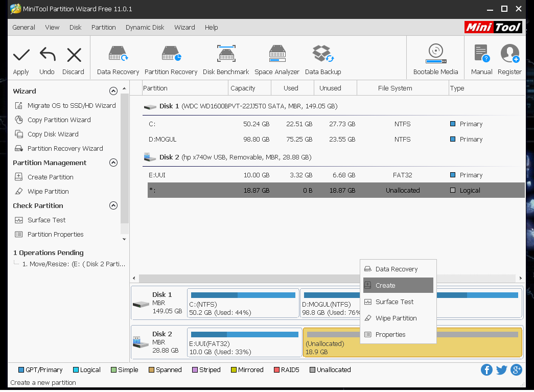Open the View menu
The height and width of the screenshot is (392, 534).
[52, 28]
